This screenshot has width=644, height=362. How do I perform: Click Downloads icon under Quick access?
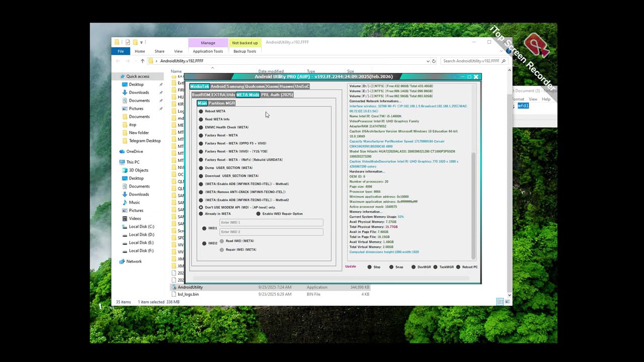pyautogui.click(x=125, y=93)
